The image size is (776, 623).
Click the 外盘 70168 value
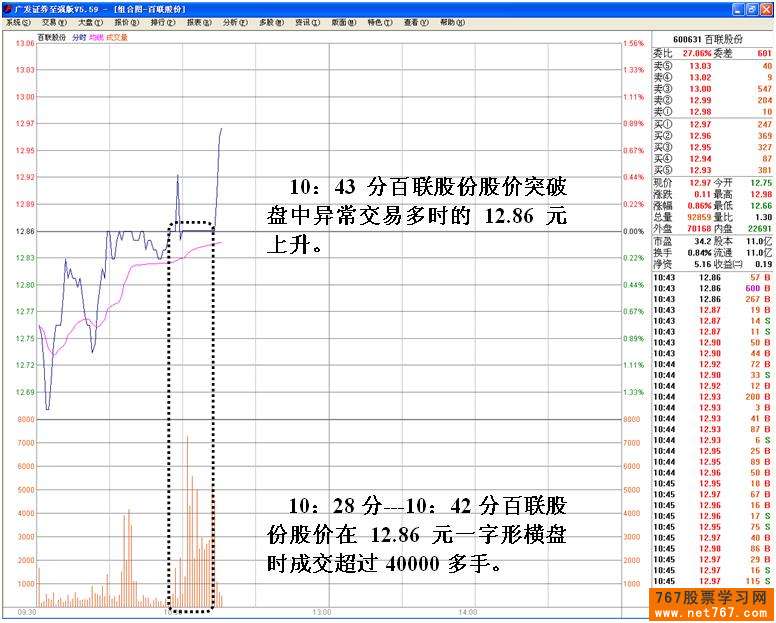click(x=699, y=229)
